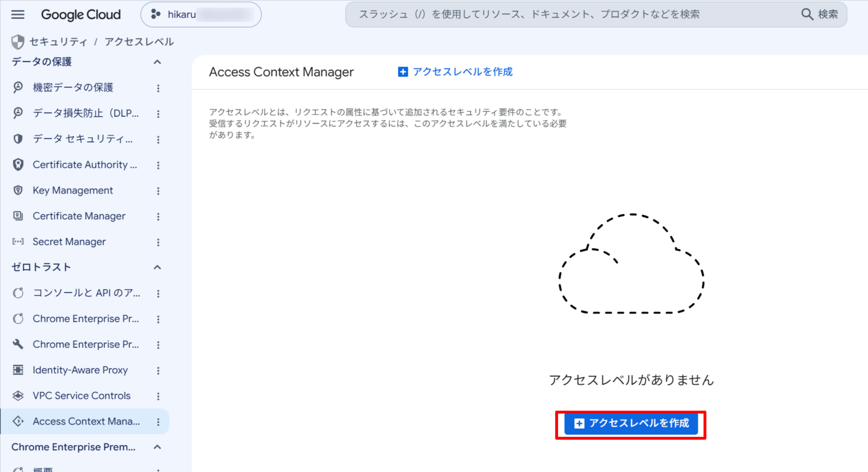The width and height of the screenshot is (868, 472).
Task: Open Certificate Authority in the sidebar
Action: [x=85, y=164]
